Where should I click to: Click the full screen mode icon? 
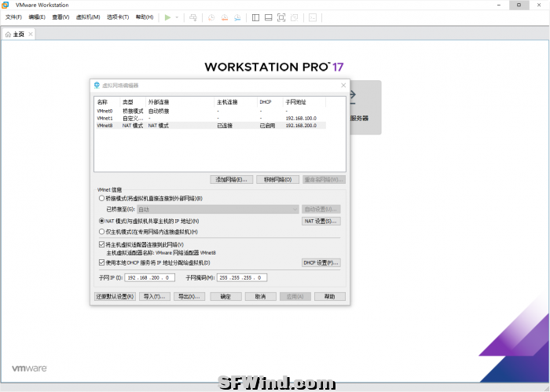tap(281, 17)
